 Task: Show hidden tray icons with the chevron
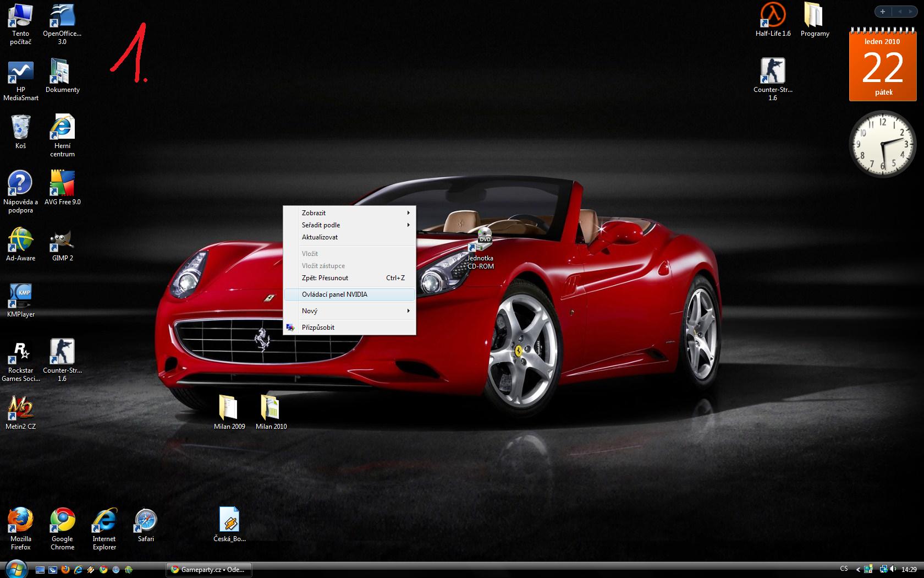coord(859,570)
